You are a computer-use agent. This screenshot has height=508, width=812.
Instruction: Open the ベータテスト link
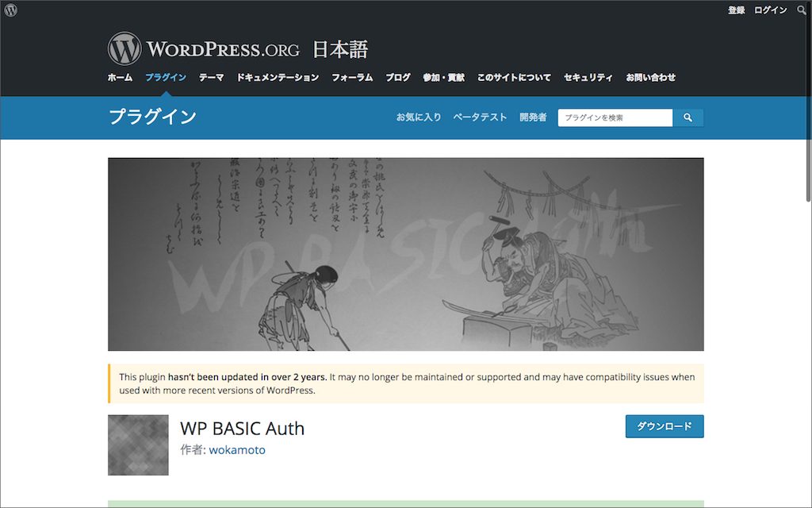[x=480, y=117]
